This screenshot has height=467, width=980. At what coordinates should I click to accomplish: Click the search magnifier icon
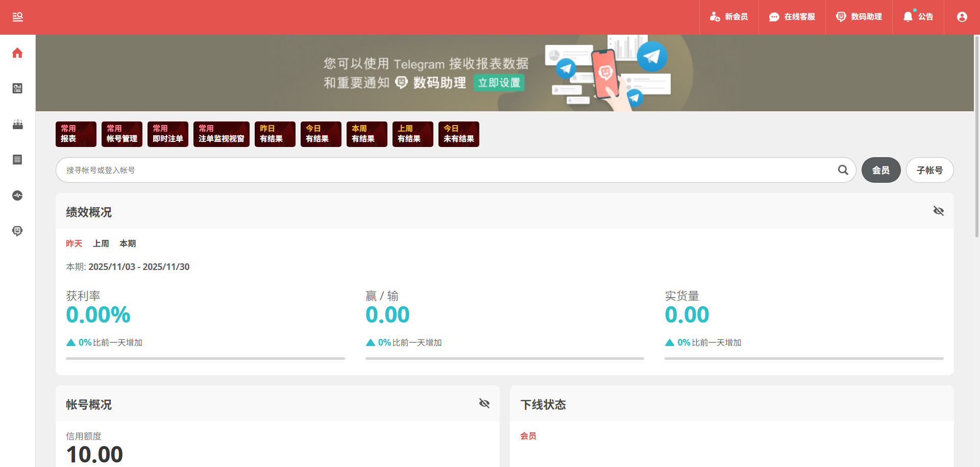(843, 170)
